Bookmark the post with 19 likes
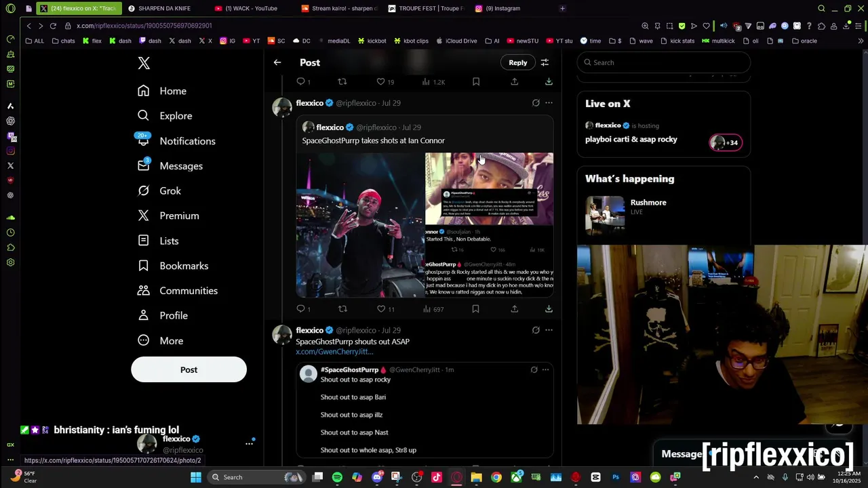 click(476, 81)
